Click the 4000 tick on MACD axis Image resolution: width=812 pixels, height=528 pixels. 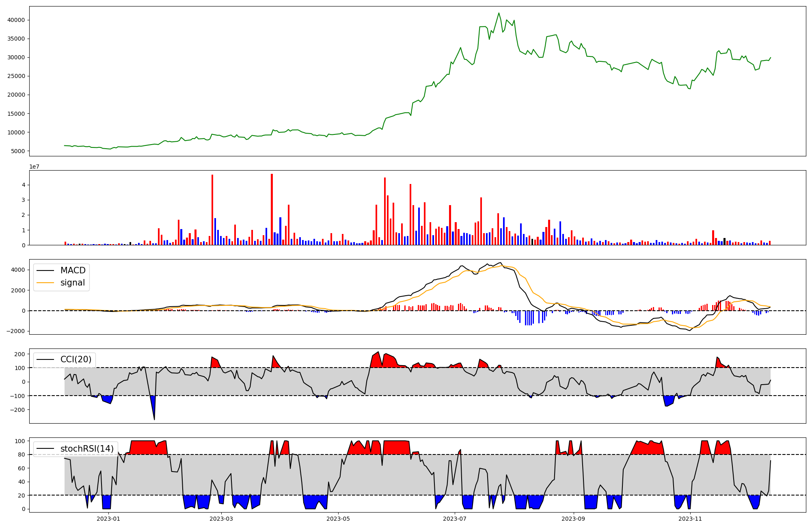point(18,270)
